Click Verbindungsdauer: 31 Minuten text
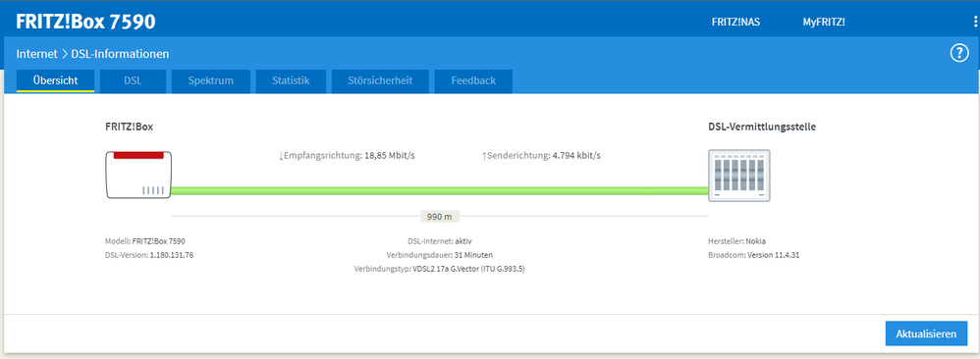 click(439, 255)
